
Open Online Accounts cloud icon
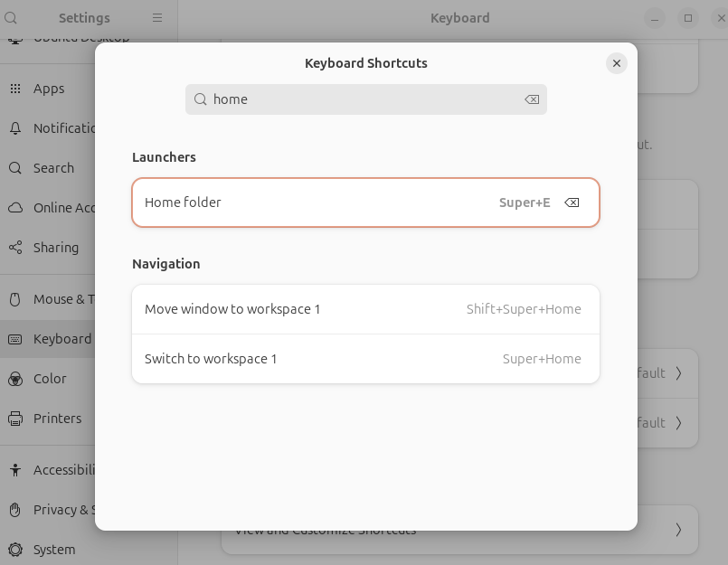15,208
